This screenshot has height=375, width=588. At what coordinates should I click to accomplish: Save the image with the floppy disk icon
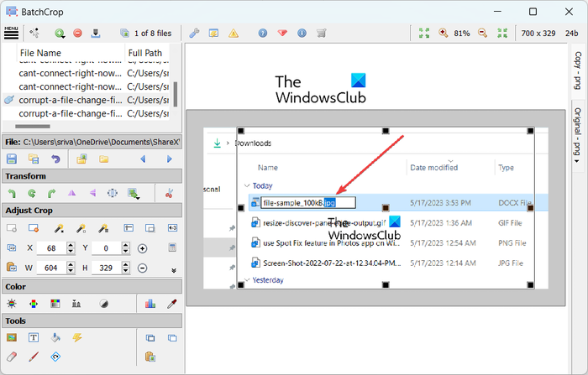pyautogui.click(x=12, y=159)
